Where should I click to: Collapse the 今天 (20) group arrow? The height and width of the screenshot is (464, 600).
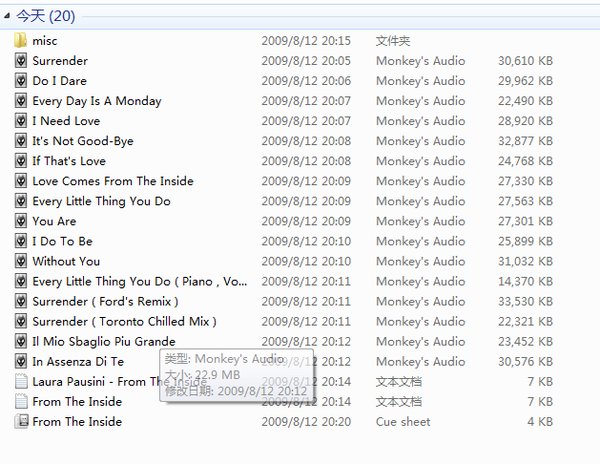pos(7,16)
